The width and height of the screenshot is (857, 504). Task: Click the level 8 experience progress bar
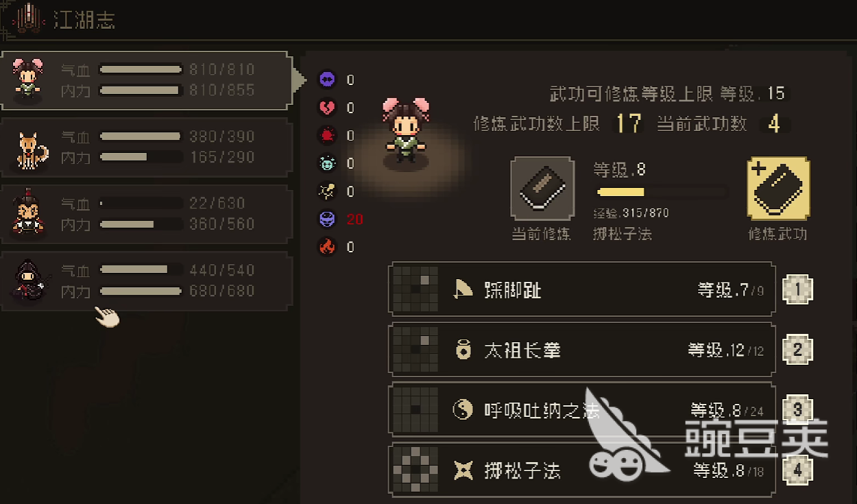tap(661, 192)
